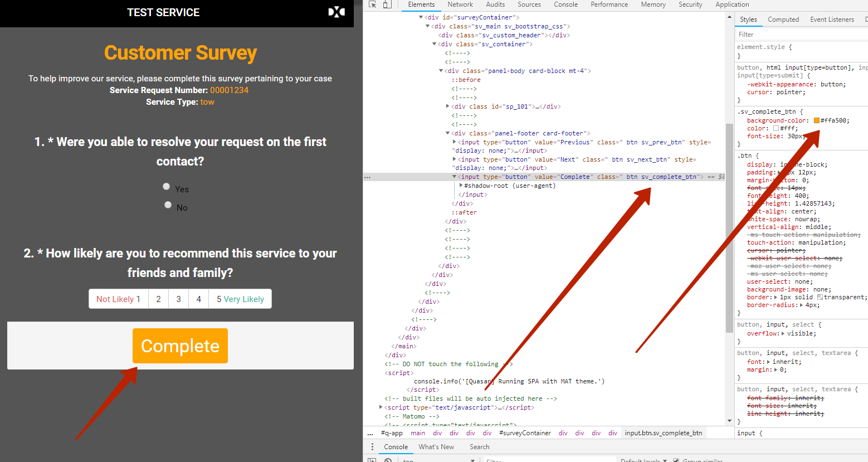The image size is (868, 462).
Task: Reveal hidden breadcrumb ancestors via ellipsis
Action: coord(370,432)
